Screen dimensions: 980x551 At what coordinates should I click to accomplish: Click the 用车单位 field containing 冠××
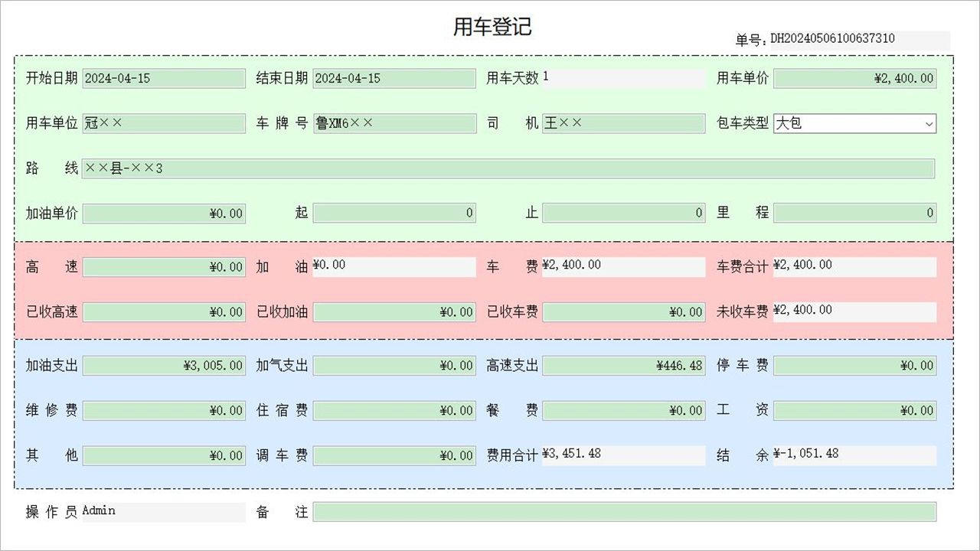[164, 123]
